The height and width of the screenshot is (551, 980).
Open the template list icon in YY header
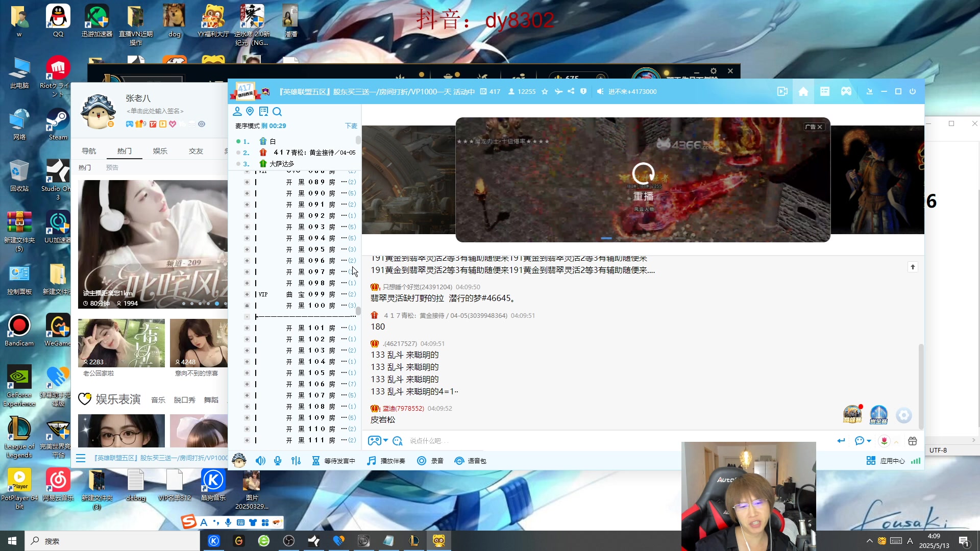click(x=825, y=91)
